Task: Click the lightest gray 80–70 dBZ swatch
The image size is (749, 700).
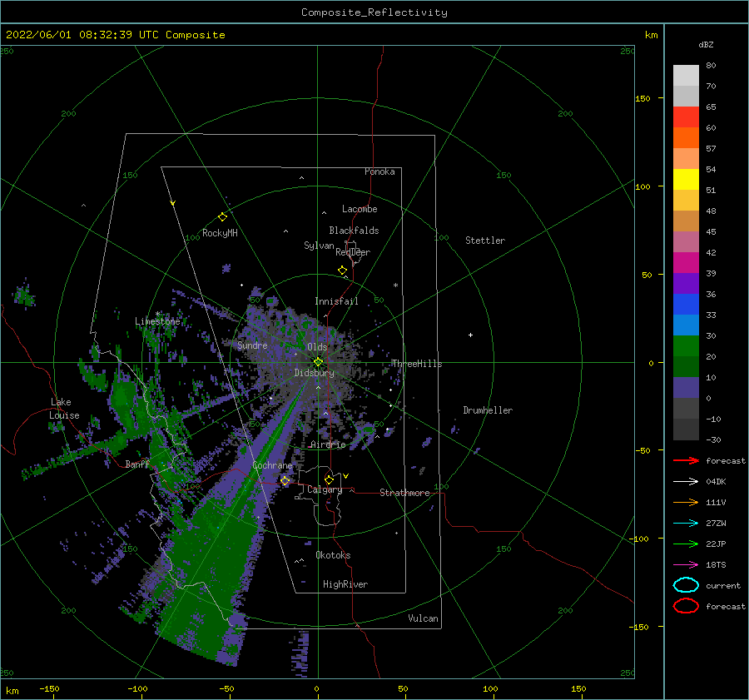Action: tap(686, 76)
